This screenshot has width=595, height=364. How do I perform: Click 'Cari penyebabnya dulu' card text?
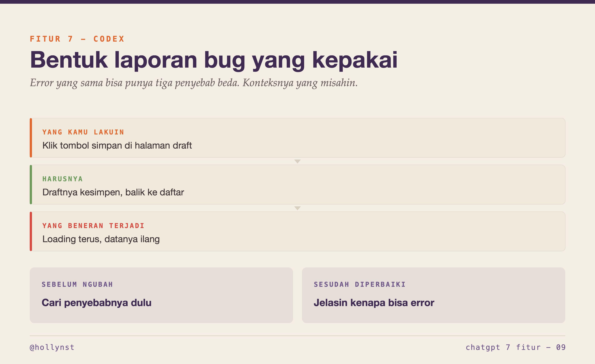(x=96, y=303)
